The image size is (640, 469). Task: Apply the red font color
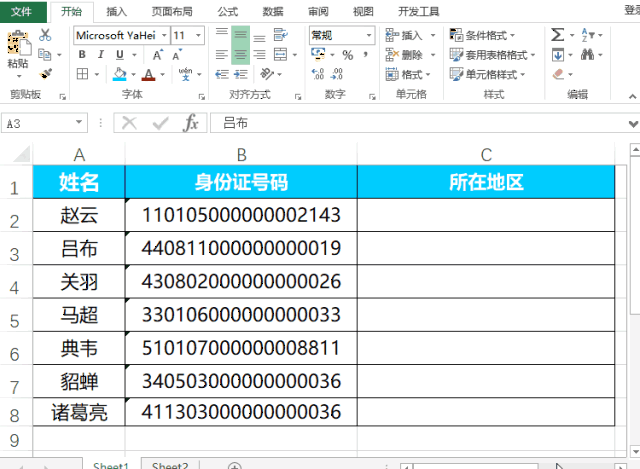[149, 74]
